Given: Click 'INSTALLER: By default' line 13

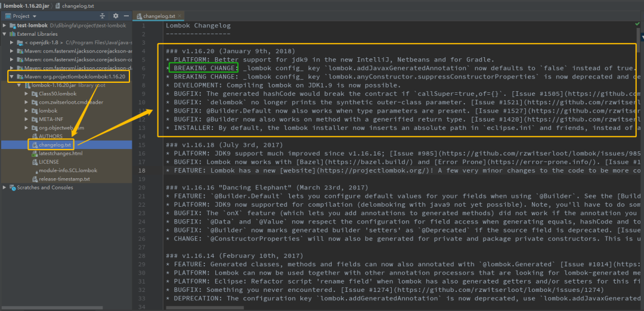Looking at the screenshot, I should pyautogui.click(x=402, y=128).
